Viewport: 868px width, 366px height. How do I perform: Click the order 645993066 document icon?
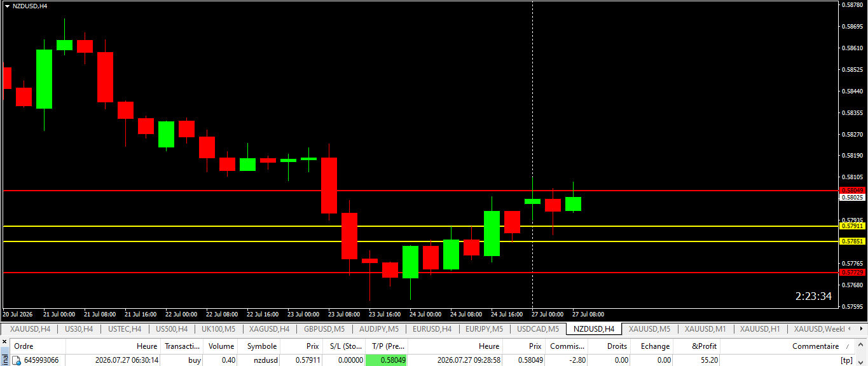[x=17, y=360]
